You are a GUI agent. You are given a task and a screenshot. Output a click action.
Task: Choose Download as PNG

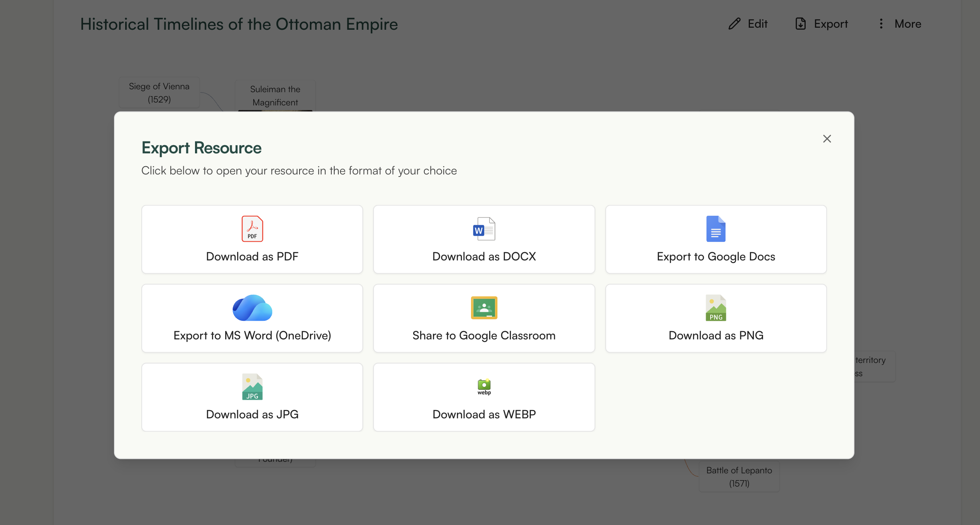716,318
